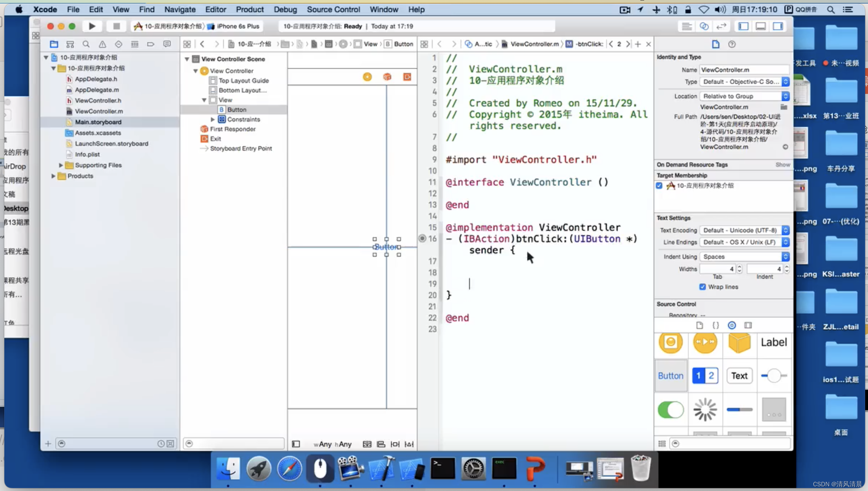
Task: Click the View Controller icon in scene dock
Action: pos(367,77)
